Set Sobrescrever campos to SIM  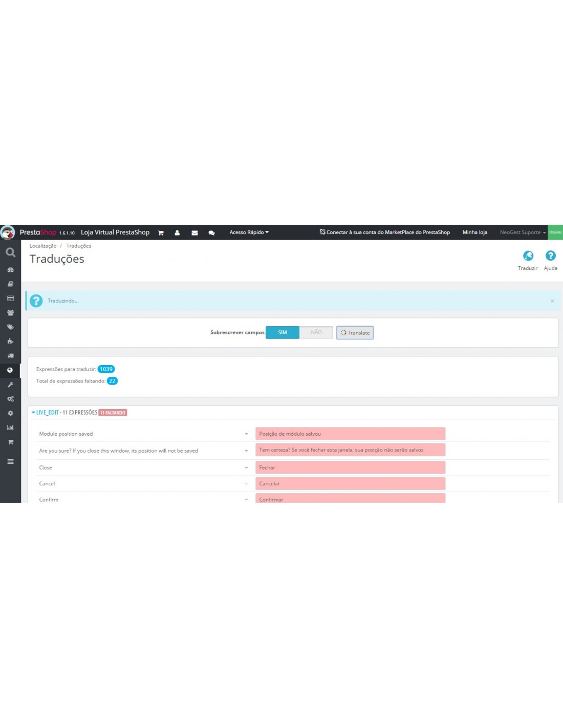click(x=282, y=333)
